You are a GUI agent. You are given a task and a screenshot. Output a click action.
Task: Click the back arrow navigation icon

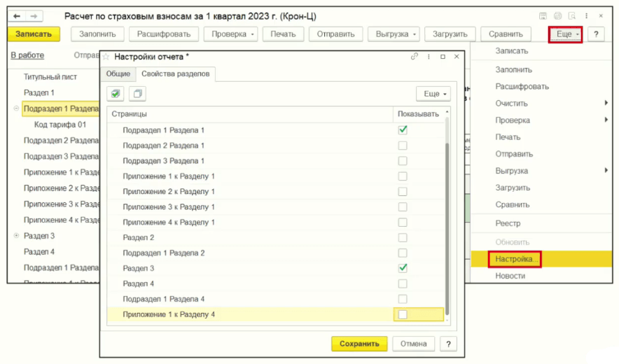click(x=18, y=15)
